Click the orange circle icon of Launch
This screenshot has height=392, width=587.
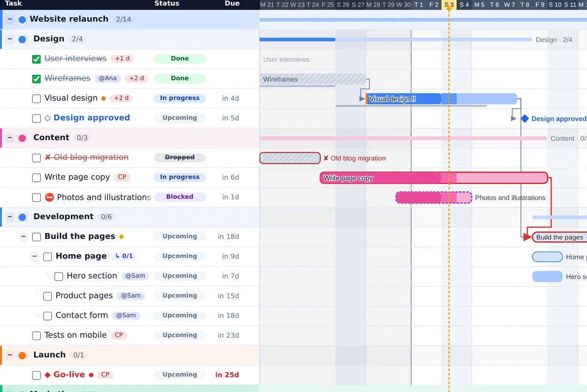22,355
